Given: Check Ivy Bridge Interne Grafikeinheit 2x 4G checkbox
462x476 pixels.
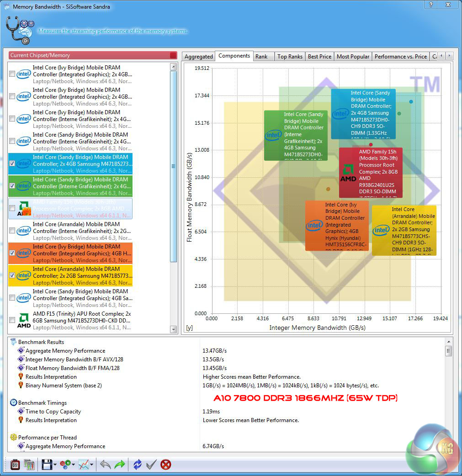Looking at the screenshot, I should coord(12,119).
